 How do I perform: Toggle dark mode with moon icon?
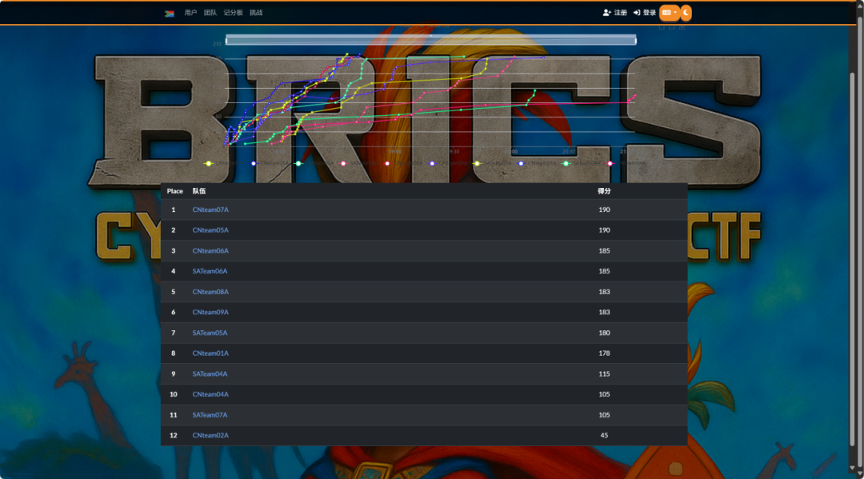pos(686,13)
